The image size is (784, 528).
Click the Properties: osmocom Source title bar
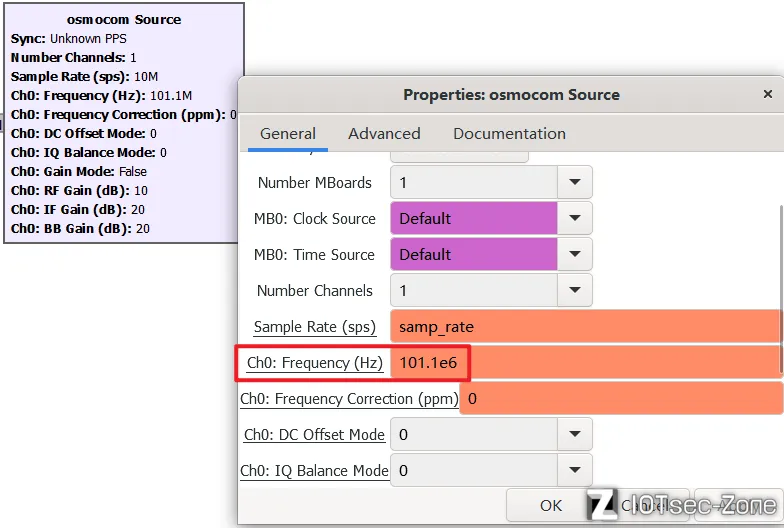[x=511, y=94]
